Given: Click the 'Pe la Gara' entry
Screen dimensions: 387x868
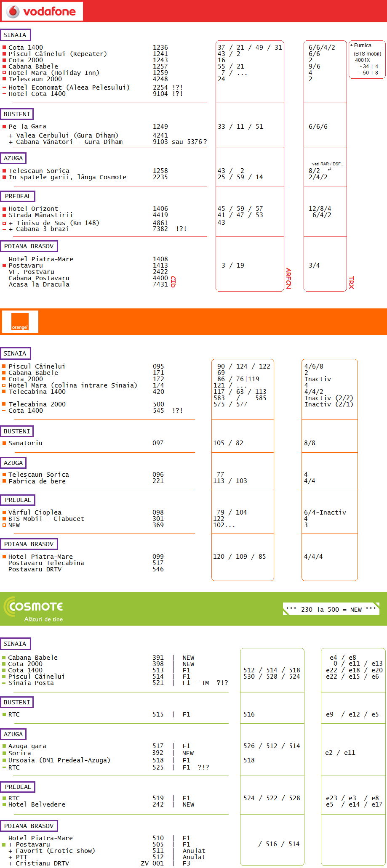Looking at the screenshot, I should click(27, 127).
